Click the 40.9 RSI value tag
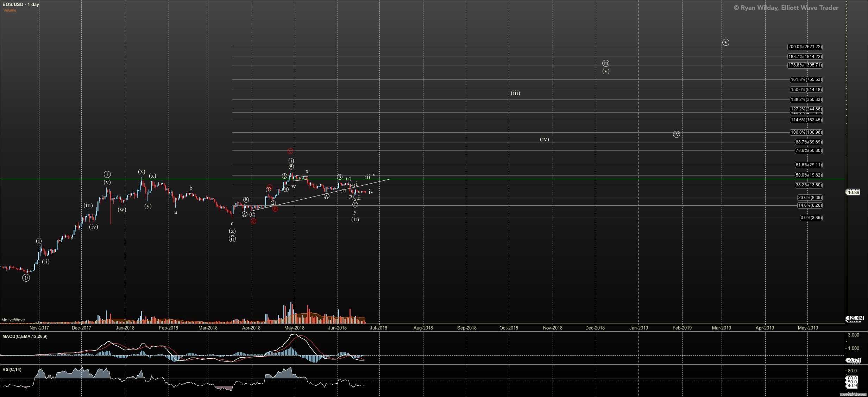 coord(852,386)
